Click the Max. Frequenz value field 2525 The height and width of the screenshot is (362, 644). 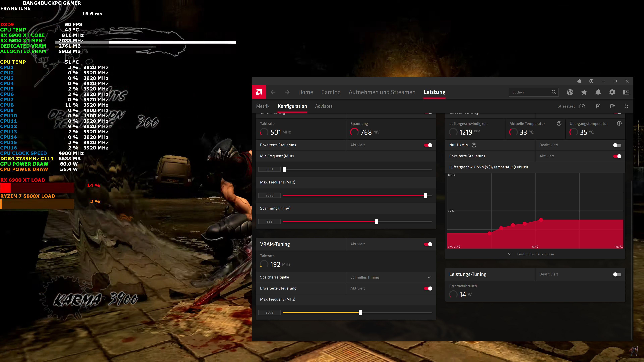(x=270, y=195)
